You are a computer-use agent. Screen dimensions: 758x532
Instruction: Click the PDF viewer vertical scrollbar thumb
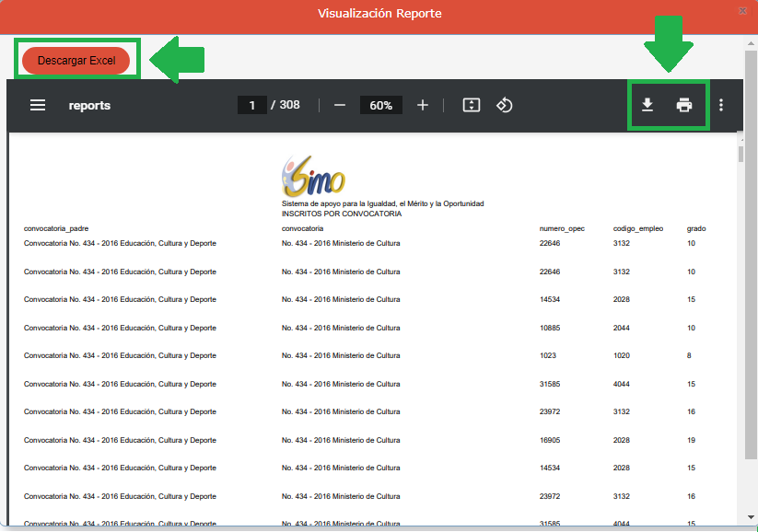(x=741, y=153)
